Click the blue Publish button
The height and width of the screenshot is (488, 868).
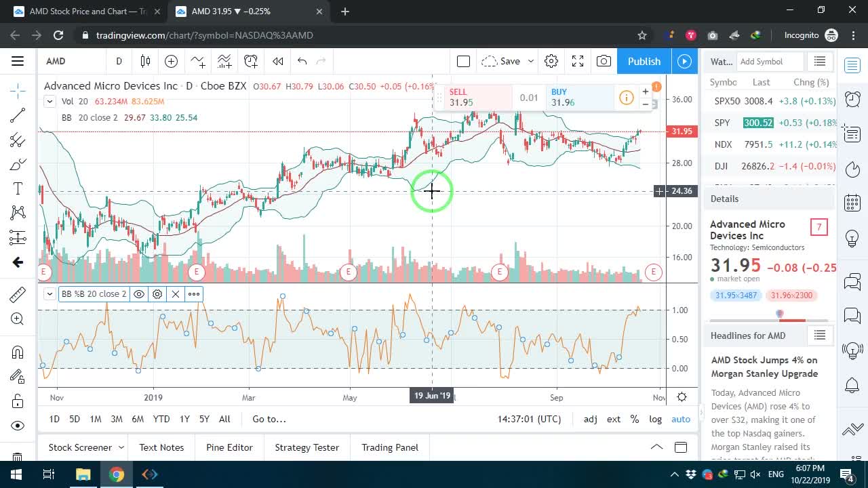click(644, 61)
